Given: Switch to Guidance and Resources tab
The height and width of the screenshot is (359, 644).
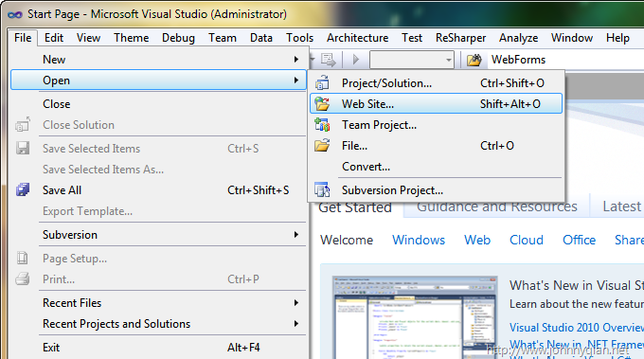Looking at the screenshot, I should [497, 207].
